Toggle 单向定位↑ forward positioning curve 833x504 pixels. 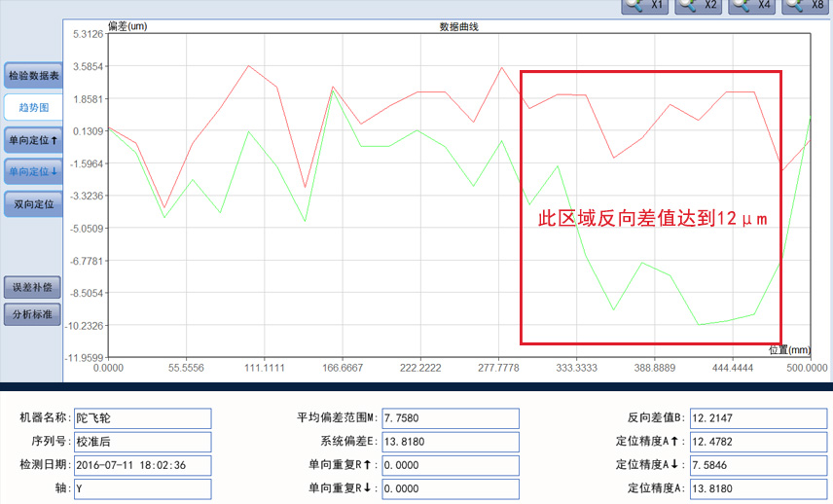(x=34, y=140)
